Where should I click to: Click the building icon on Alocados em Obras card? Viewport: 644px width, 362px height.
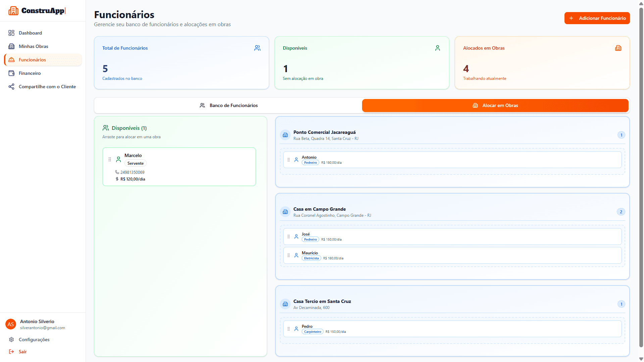pyautogui.click(x=618, y=48)
